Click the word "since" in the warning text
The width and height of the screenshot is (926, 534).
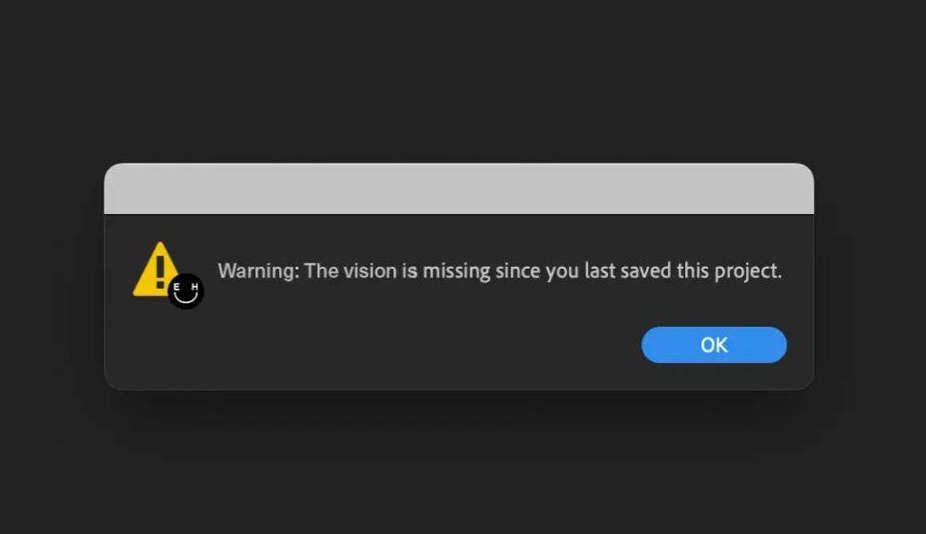(518, 271)
